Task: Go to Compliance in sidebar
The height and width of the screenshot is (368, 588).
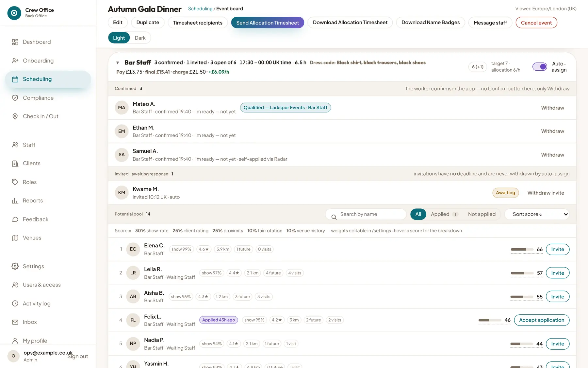Action: pos(48,98)
